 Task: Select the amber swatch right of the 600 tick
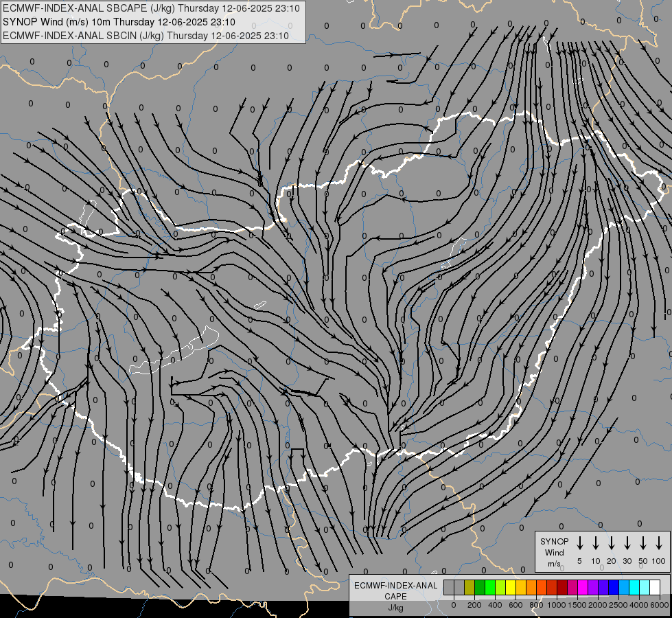click(x=521, y=587)
